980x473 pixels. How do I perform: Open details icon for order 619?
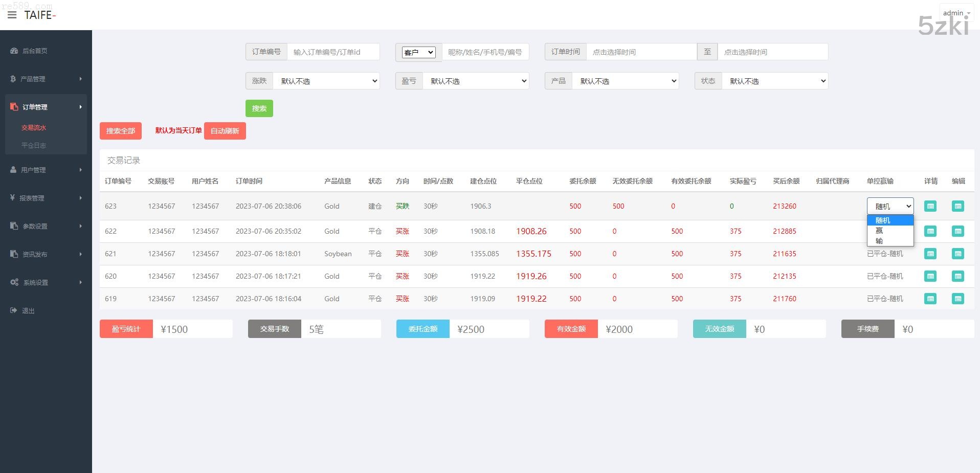click(930, 299)
